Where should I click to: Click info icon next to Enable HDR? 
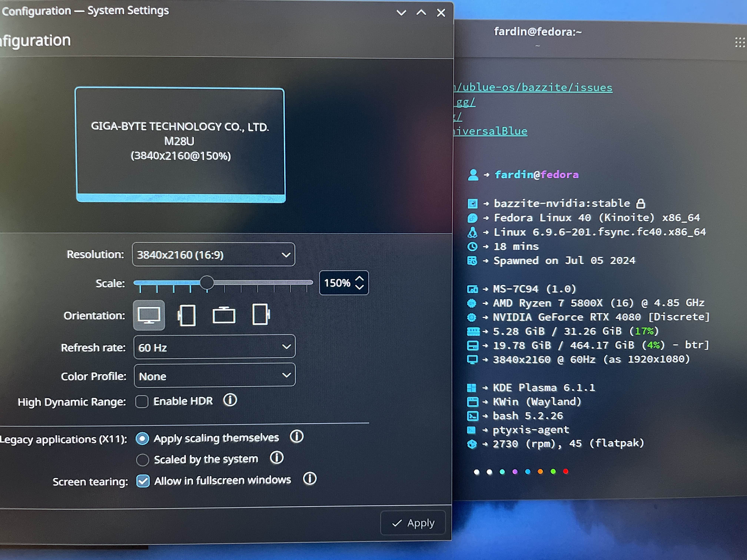click(230, 400)
